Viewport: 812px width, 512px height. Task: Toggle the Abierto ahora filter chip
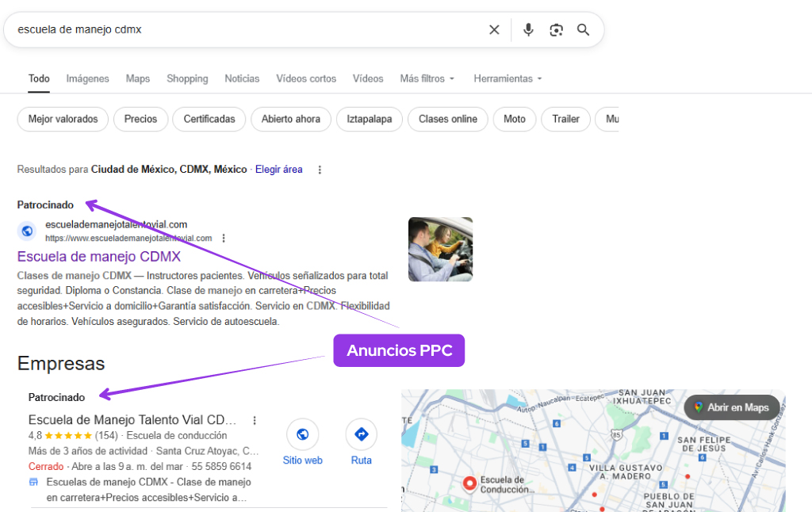click(x=291, y=119)
